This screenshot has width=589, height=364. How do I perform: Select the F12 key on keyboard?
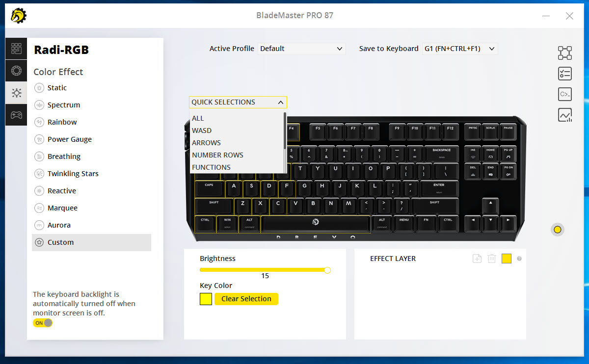pos(450,131)
